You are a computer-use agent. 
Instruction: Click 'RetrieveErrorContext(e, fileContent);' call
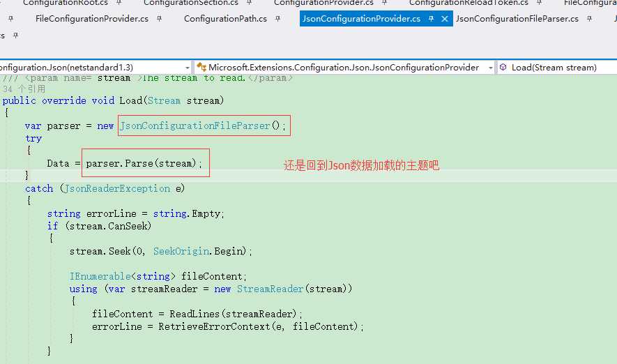261,326
